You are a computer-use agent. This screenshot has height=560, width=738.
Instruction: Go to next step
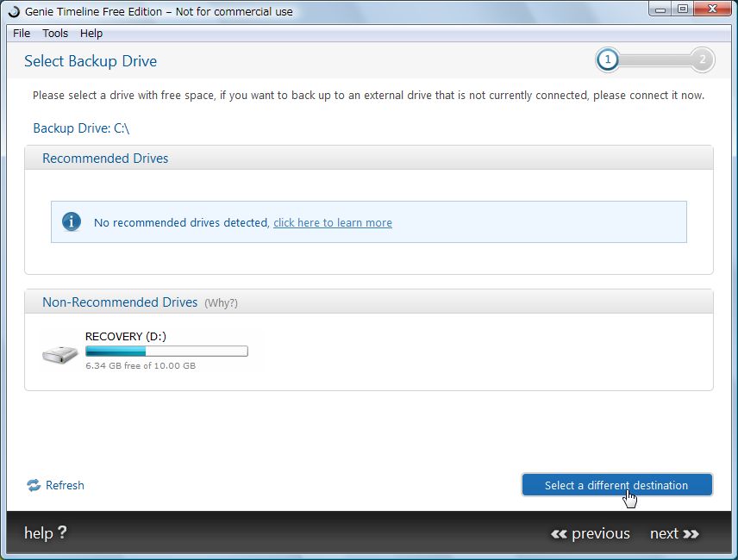(674, 533)
